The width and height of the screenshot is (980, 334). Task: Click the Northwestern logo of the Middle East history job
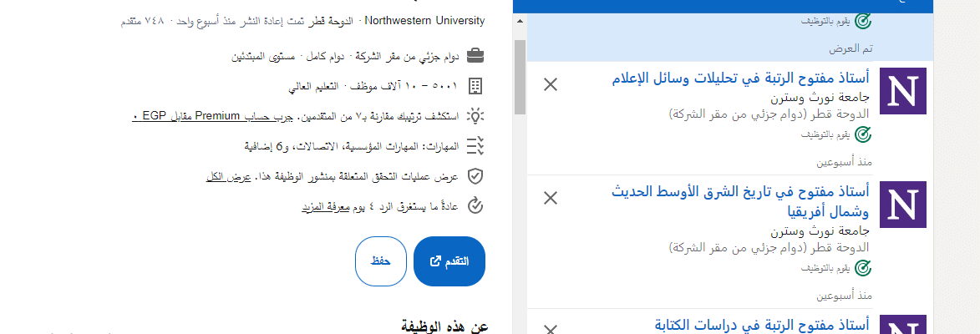point(901,204)
